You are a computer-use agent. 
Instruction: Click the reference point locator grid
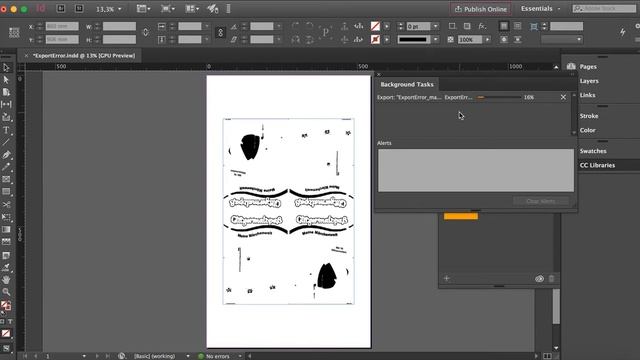pos(14,33)
